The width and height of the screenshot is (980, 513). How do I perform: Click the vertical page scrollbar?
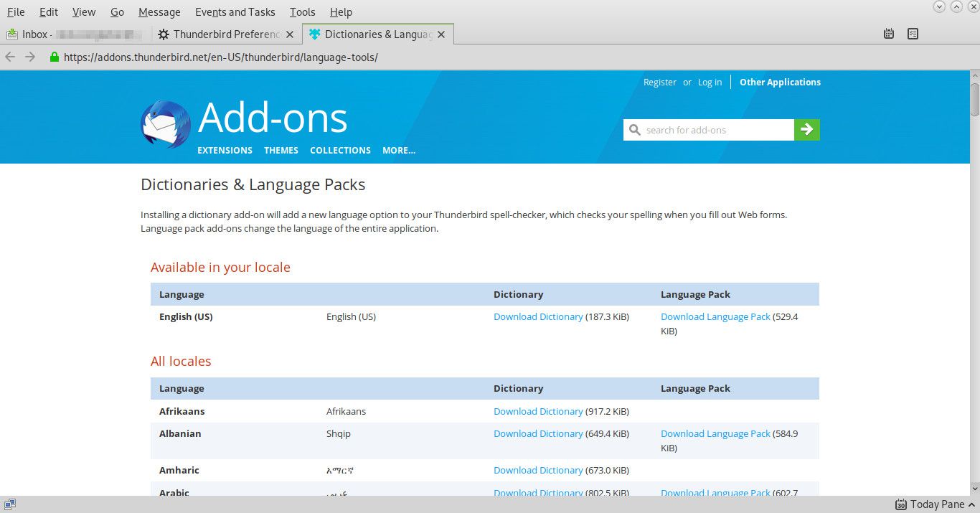[x=974, y=287]
